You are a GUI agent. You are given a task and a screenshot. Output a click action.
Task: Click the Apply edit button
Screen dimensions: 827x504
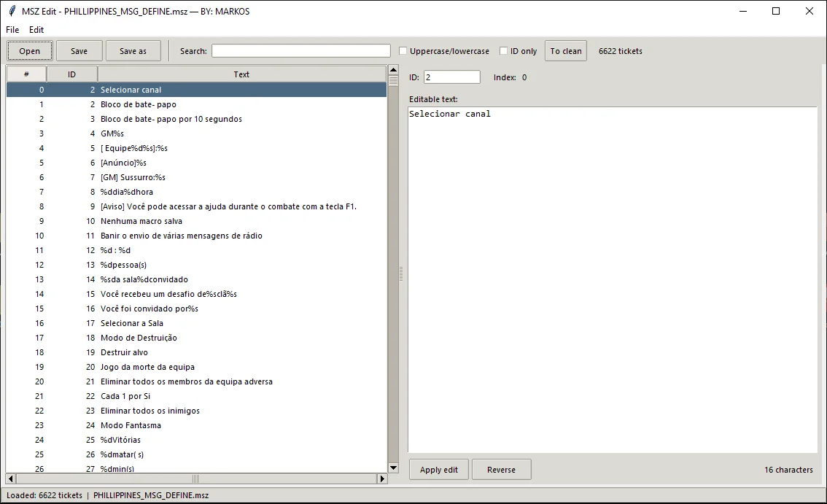[x=439, y=470]
